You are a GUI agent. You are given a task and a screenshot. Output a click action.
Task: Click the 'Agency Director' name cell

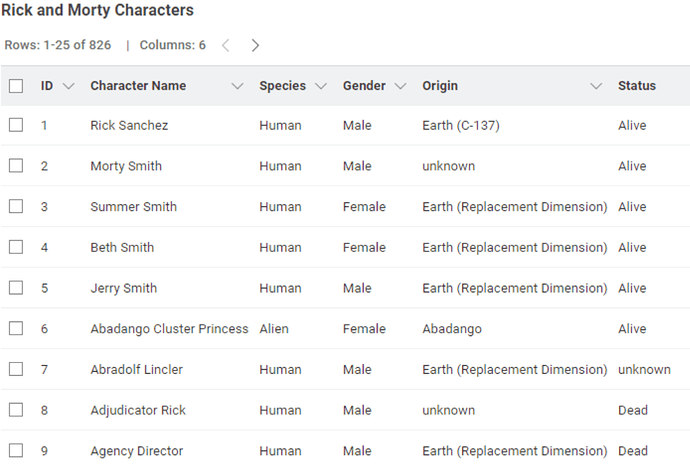pyautogui.click(x=137, y=451)
